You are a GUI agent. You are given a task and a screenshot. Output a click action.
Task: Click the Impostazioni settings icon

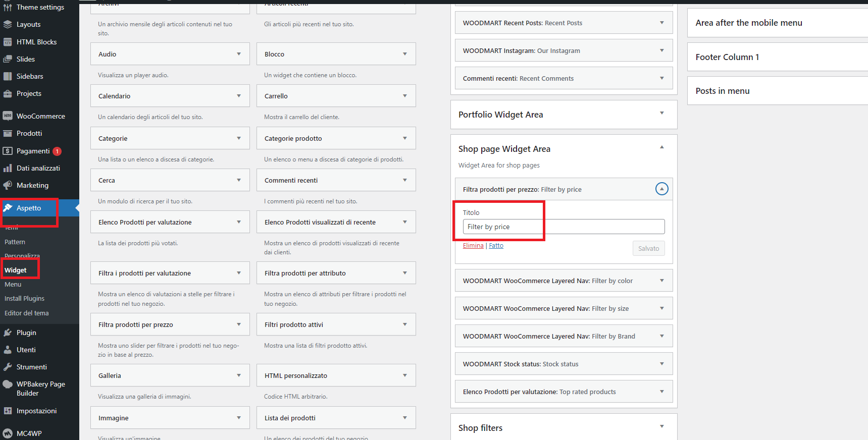tap(8, 411)
